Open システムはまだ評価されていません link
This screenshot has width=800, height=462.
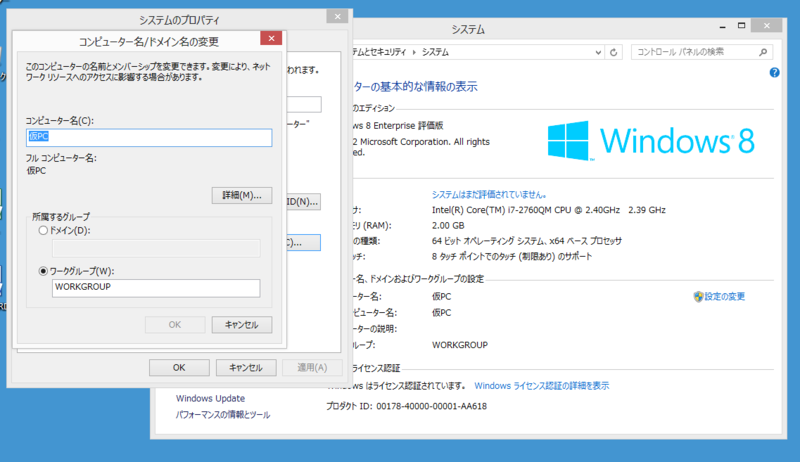click(x=489, y=194)
